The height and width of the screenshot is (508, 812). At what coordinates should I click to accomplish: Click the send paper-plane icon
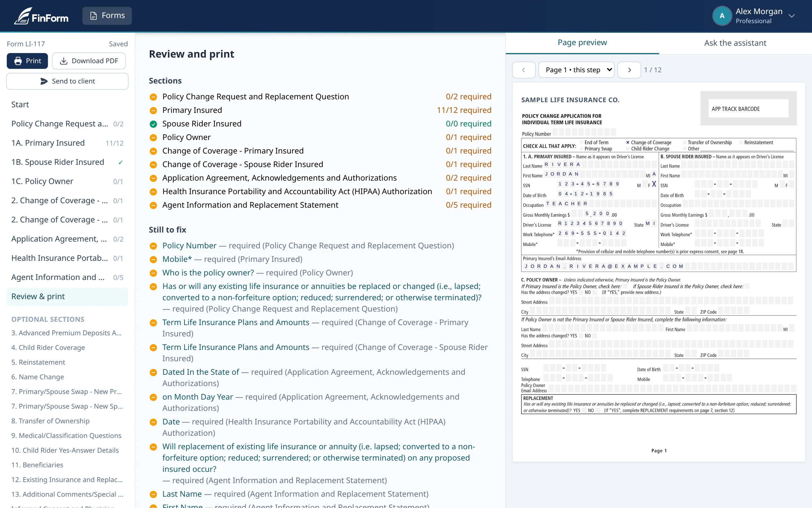click(x=44, y=81)
